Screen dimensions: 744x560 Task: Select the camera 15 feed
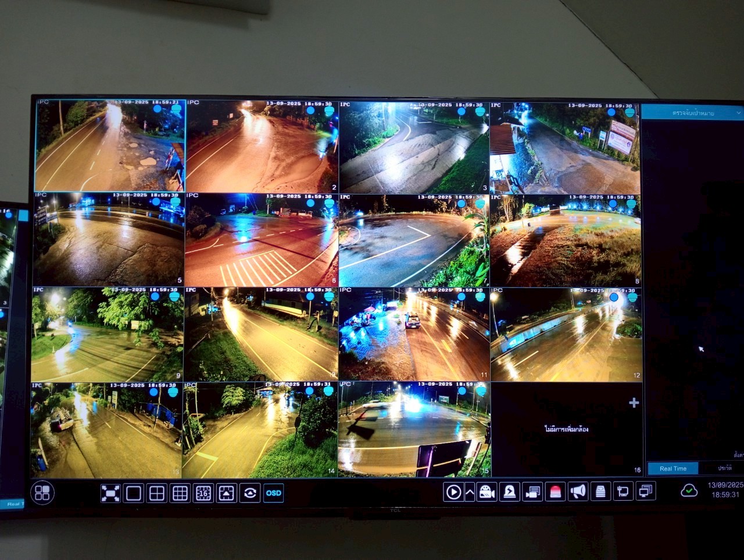pyautogui.click(x=414, y=429)
